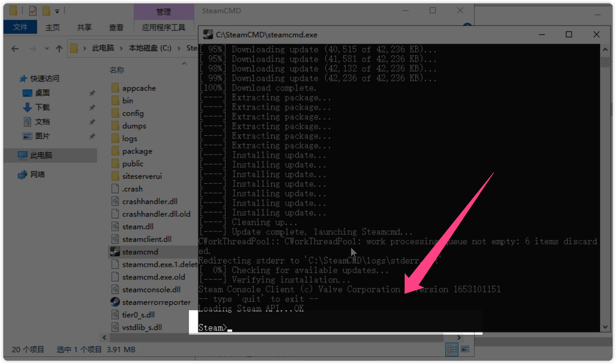Select the steamcmd executable

point(140,252)
